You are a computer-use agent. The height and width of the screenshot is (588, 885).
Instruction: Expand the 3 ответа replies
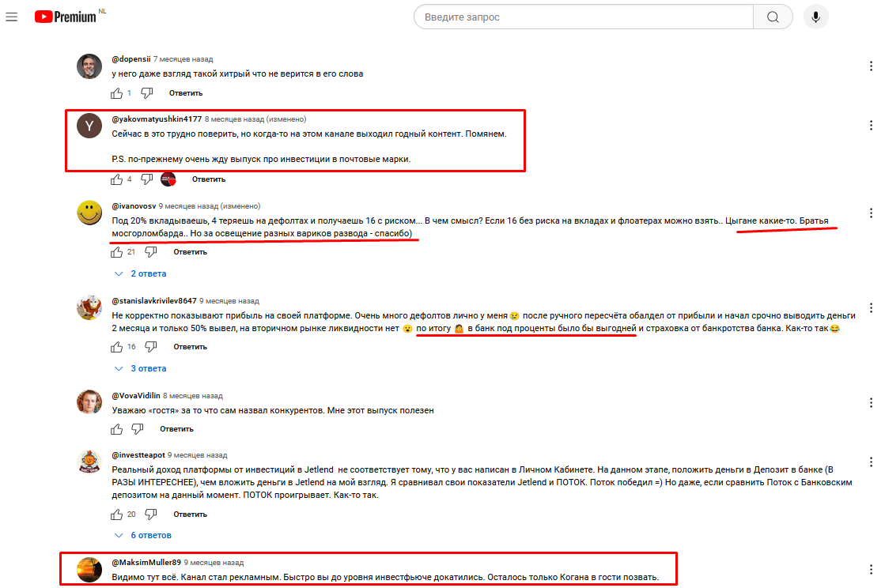(x=141, y=368)
